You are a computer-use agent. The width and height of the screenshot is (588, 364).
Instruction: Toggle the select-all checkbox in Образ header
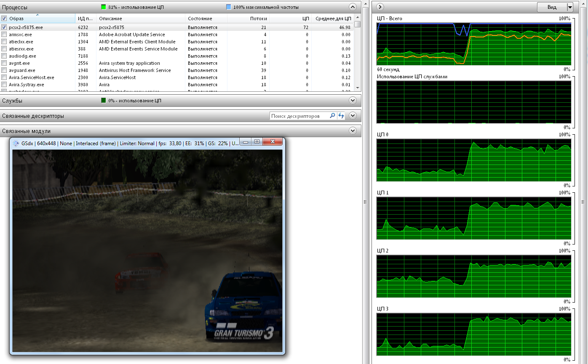pos(4,19)
